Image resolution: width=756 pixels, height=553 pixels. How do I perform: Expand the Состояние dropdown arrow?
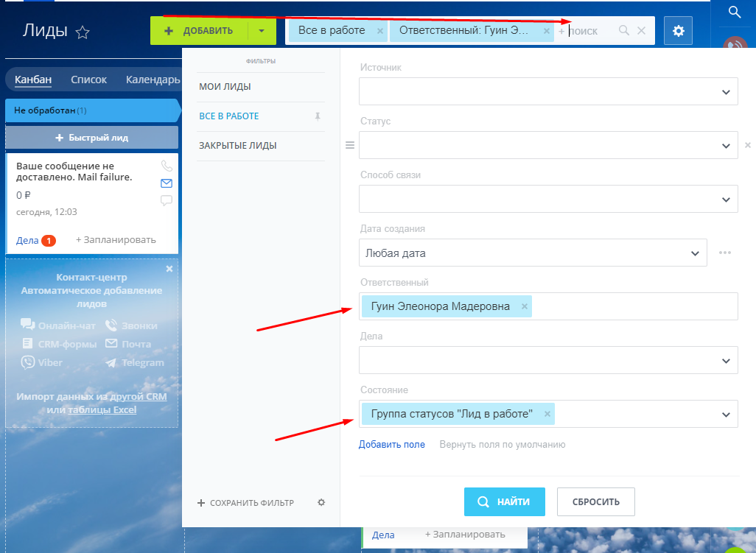tap(726, 415)
